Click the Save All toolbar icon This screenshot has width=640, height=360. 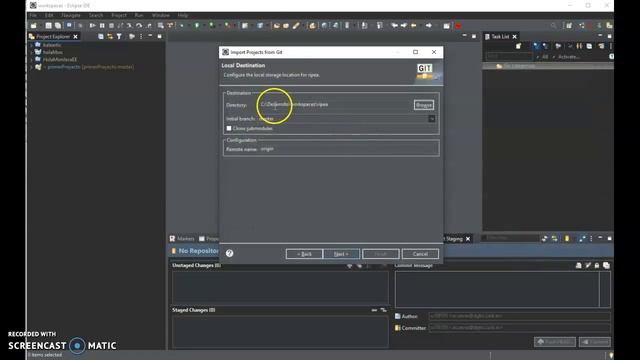[x=58, y=25]
